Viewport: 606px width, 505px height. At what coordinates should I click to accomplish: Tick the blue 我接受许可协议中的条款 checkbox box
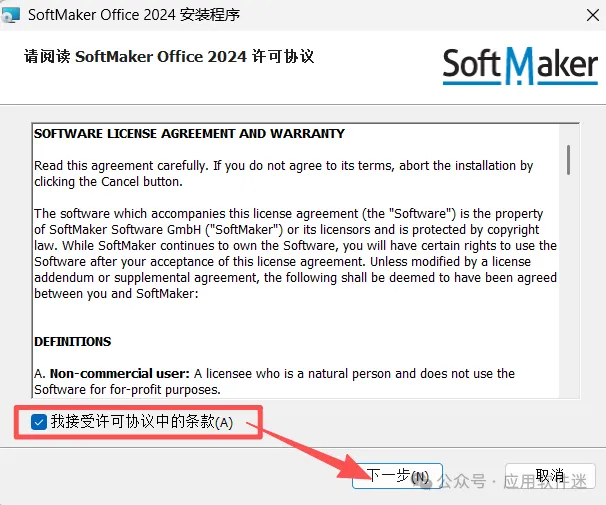[39, 422]
